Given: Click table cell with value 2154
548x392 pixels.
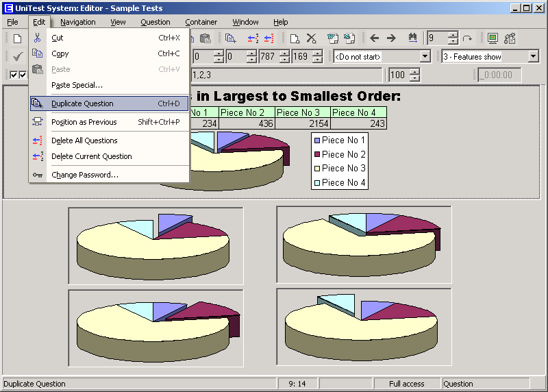Looking at the screenshot, I should (303, 123).
